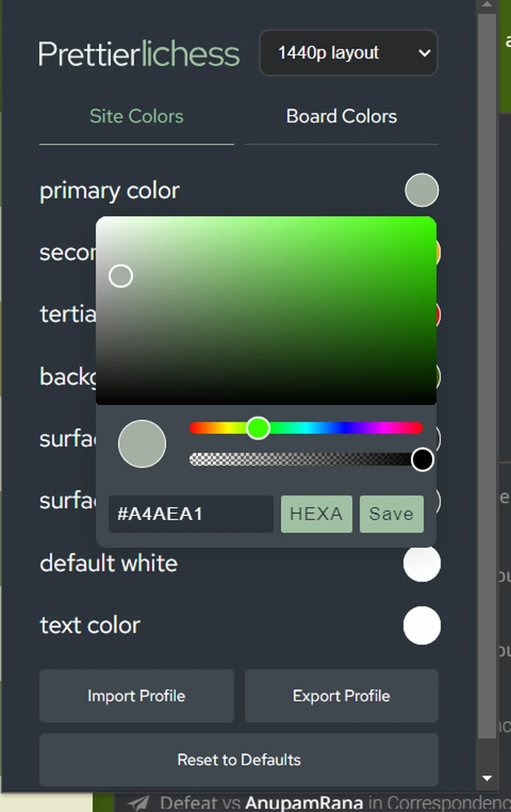The image size is (511, 812).
Task: Click the picker handle in the gradient square
Action: 121,276
